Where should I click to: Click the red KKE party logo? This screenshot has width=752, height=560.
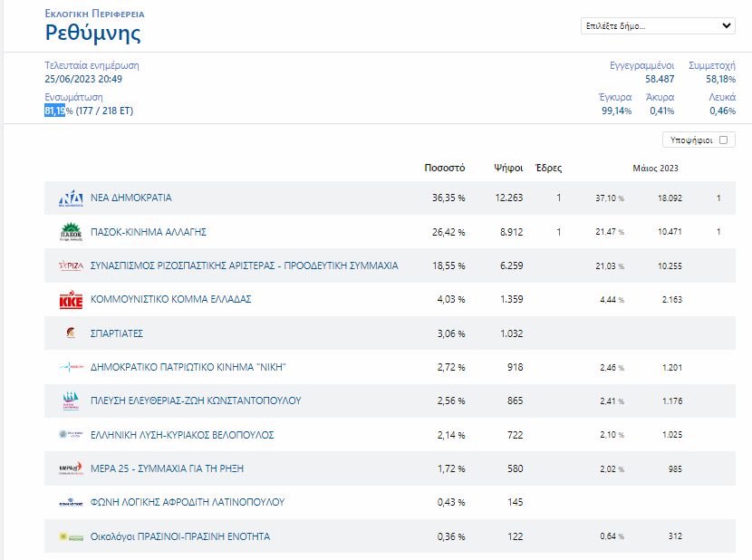(x=71, y=299)
